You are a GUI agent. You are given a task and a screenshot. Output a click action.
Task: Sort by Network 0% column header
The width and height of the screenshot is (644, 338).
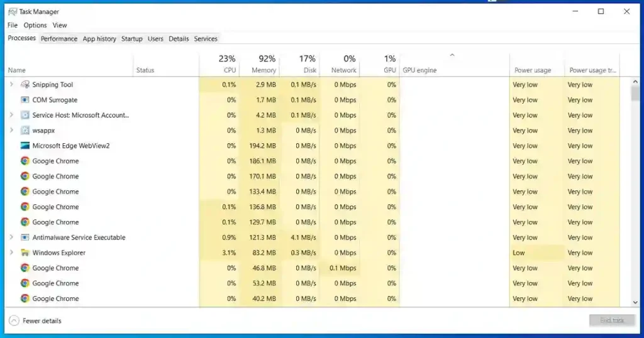[x=339, y=65]
